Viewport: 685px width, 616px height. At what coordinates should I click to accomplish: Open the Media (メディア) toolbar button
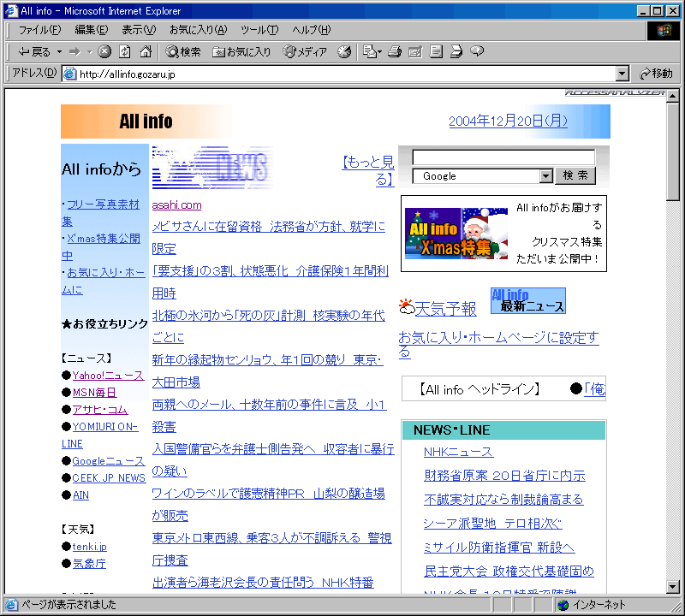pos(305,52)
